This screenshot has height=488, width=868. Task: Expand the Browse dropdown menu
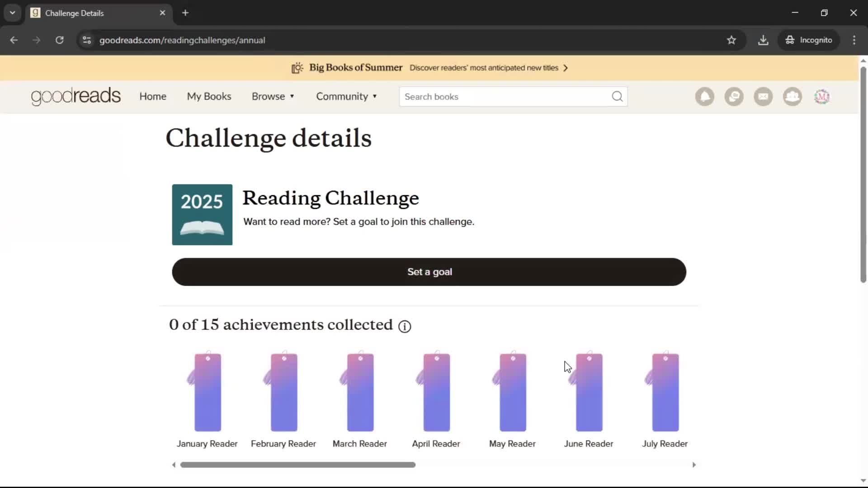click(273, 96)
